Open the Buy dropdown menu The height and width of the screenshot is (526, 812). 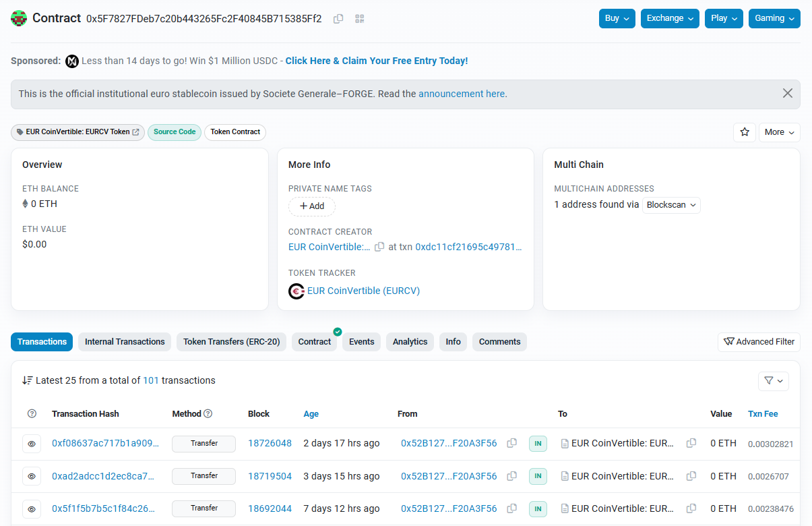click(617, 18)
